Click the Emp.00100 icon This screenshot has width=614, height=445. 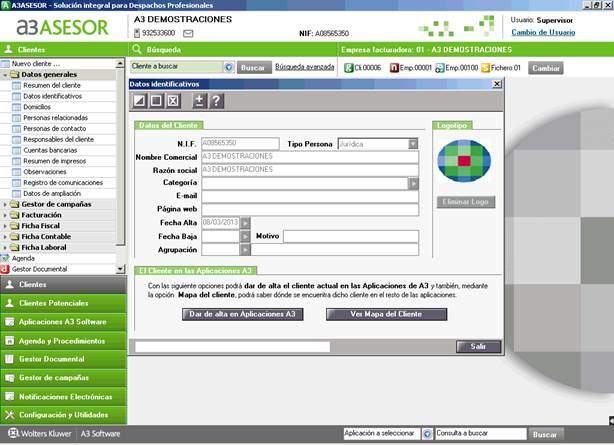[440, 68]
